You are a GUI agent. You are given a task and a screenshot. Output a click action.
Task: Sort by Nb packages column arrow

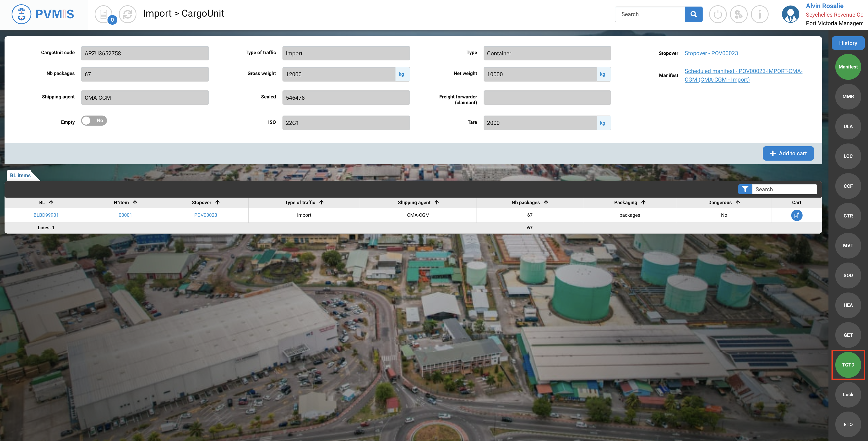pos(546,202)
